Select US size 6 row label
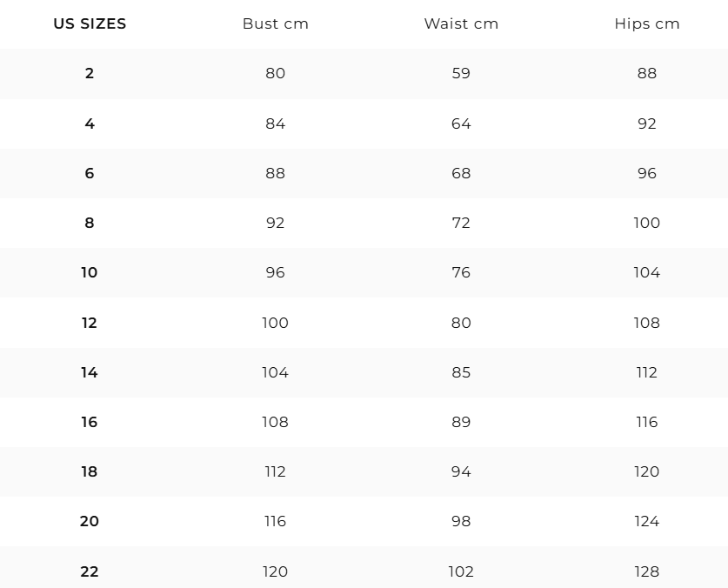 point(90,173)
